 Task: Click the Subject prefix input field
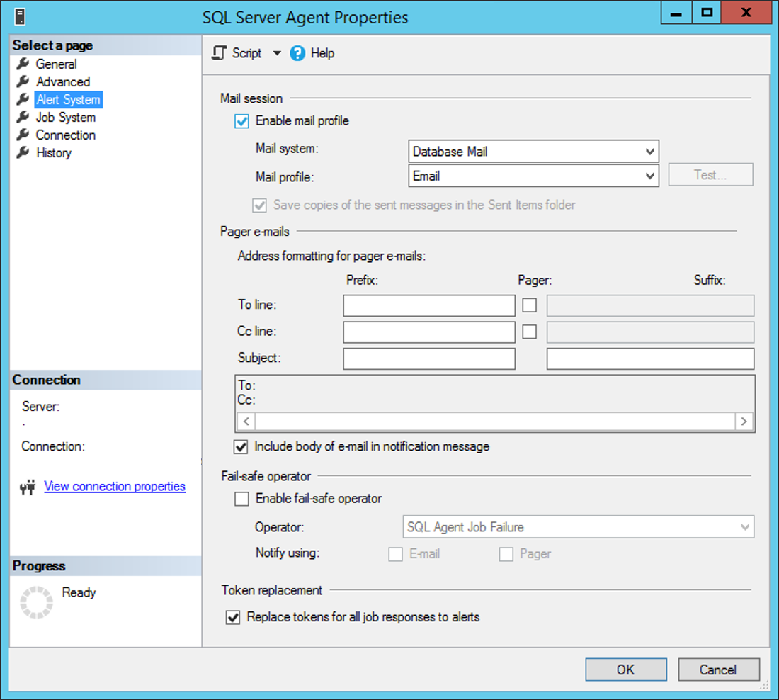(428, 359)
